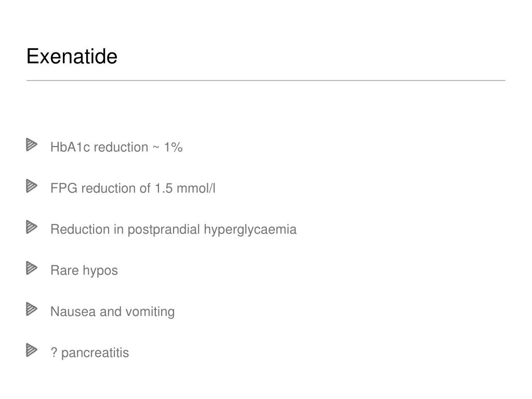
Task: Click the Nausea and vomiting text
Action: (x=112, y=312)
